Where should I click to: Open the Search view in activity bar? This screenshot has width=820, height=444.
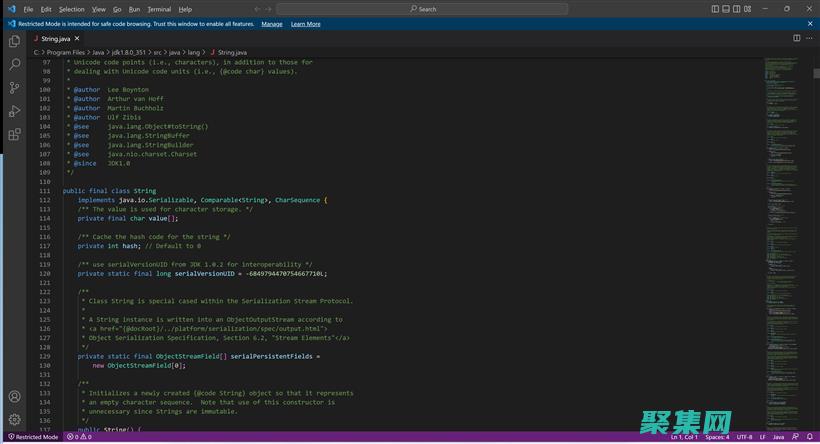(14, 64)
